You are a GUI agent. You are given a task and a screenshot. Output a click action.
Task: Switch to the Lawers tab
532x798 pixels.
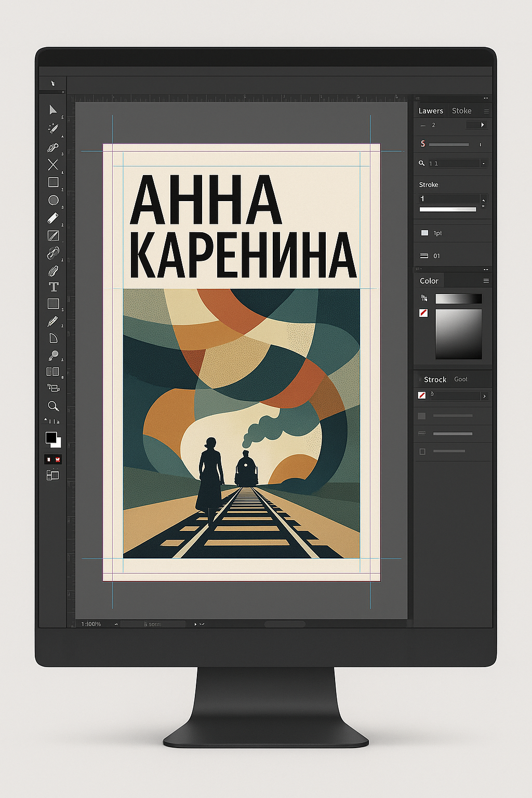[431, 111]
